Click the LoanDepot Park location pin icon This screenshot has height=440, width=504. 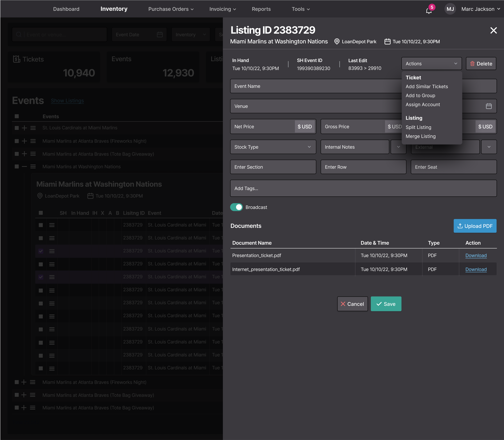point(337,42)
